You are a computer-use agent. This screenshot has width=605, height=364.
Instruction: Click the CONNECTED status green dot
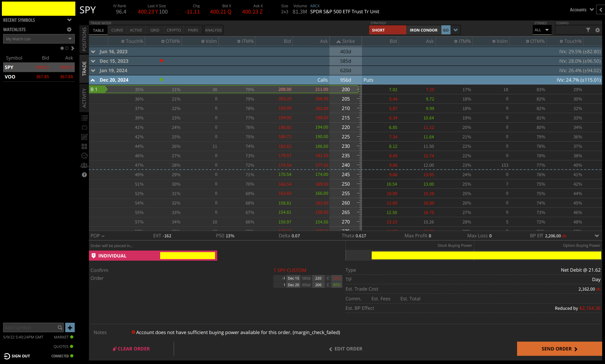72,356
